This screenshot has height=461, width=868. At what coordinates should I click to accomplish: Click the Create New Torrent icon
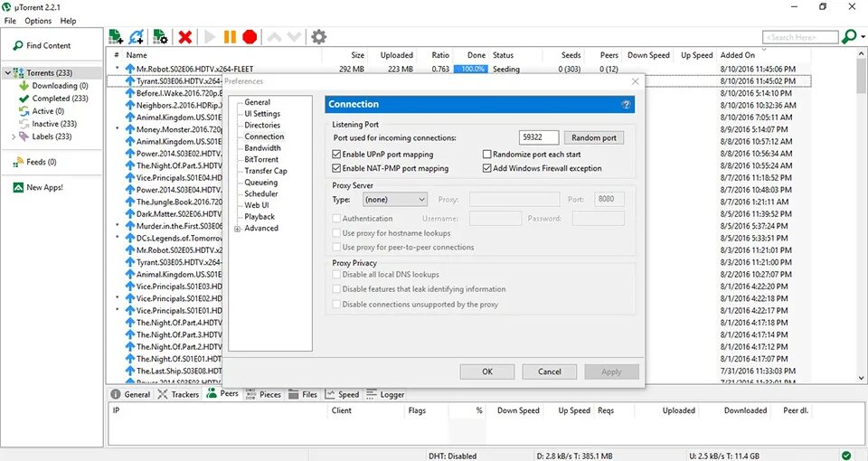coord(160,37)
